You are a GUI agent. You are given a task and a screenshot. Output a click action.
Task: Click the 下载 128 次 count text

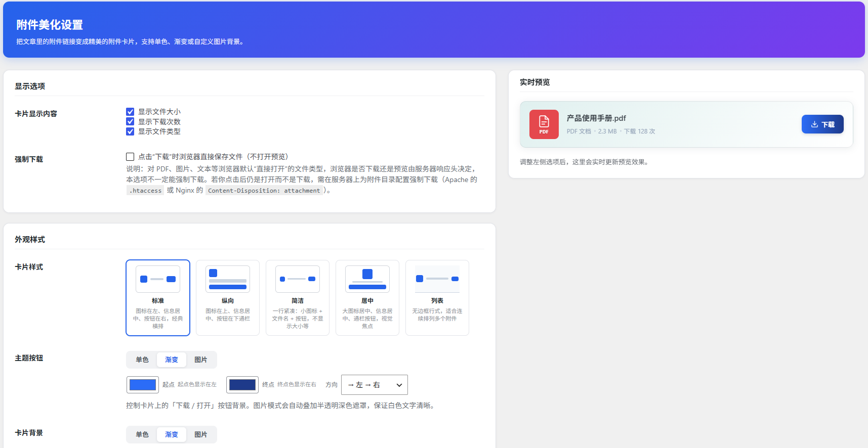(639, 131)
